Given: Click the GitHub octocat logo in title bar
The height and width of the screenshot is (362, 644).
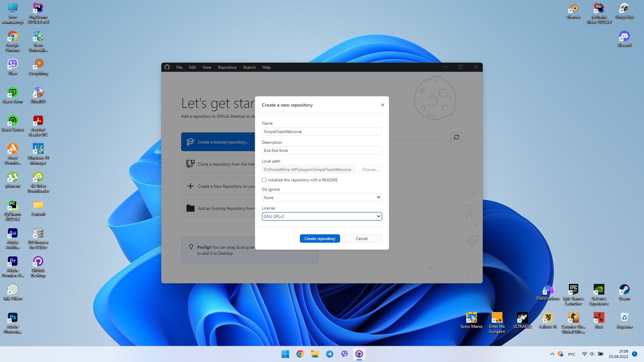Looking at the screenshot, I should coord(167,67).
